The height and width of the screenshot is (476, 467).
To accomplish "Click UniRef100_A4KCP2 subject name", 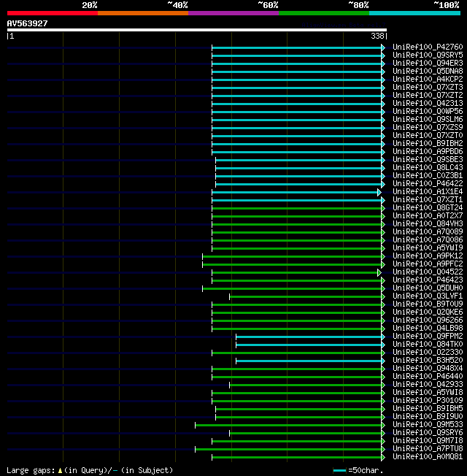I will click(428, 80).
